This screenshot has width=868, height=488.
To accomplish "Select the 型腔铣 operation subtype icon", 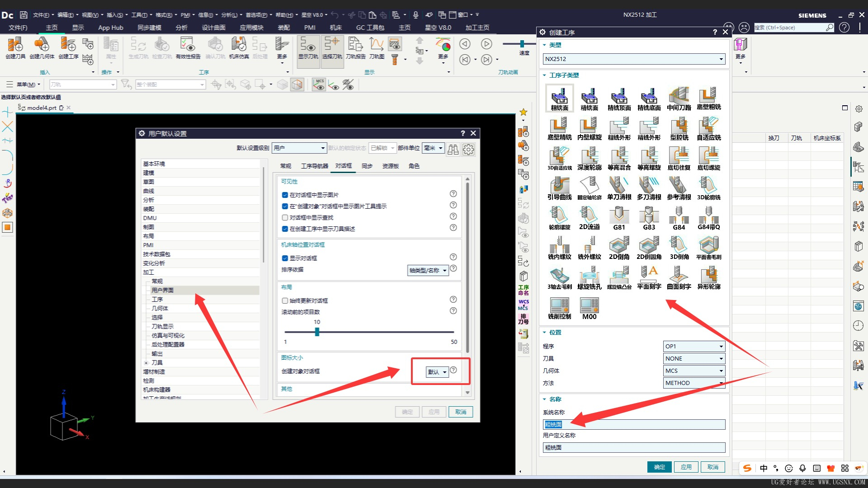I will (x=679, y=127).
